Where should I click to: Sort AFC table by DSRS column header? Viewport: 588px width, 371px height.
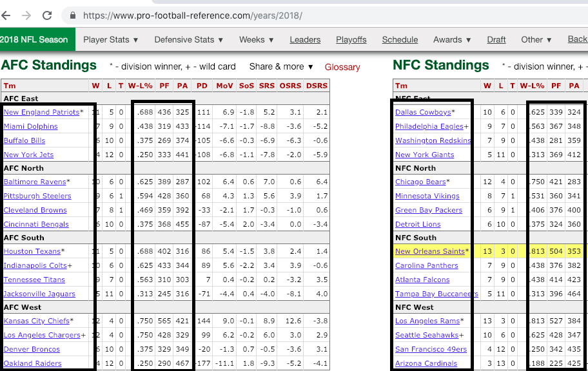(x=317, y=86)
